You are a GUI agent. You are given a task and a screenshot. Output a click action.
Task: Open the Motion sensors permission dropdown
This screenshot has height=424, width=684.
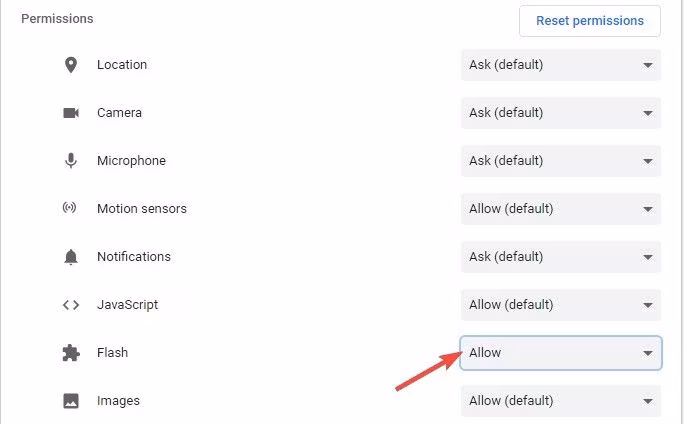[x=560, y=209]
